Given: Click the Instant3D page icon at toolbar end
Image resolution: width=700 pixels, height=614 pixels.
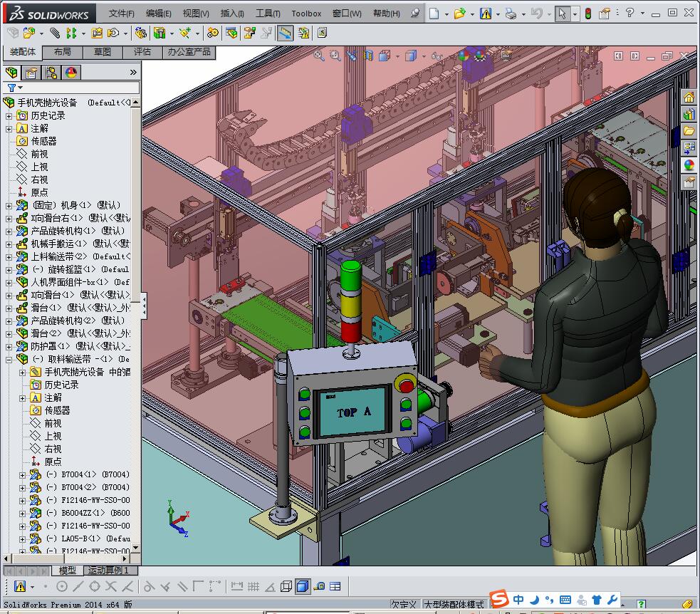Looking at the screenshot, I should coord(323,33).
